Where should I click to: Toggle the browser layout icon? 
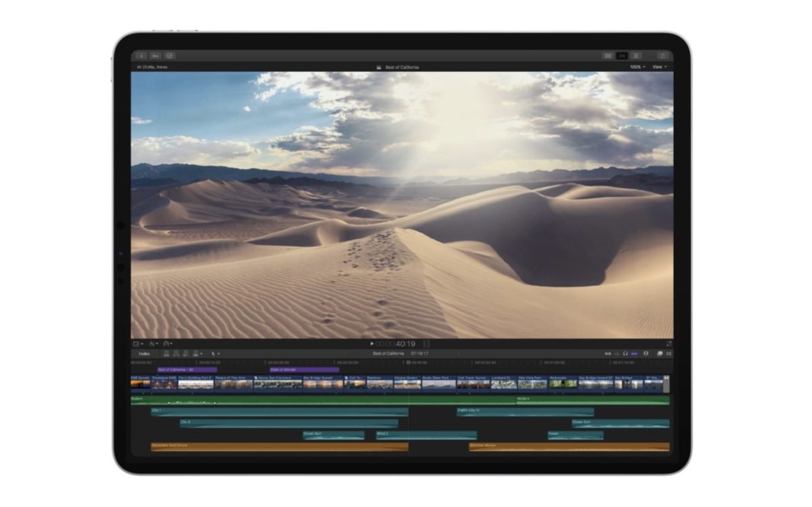[608, 56]
